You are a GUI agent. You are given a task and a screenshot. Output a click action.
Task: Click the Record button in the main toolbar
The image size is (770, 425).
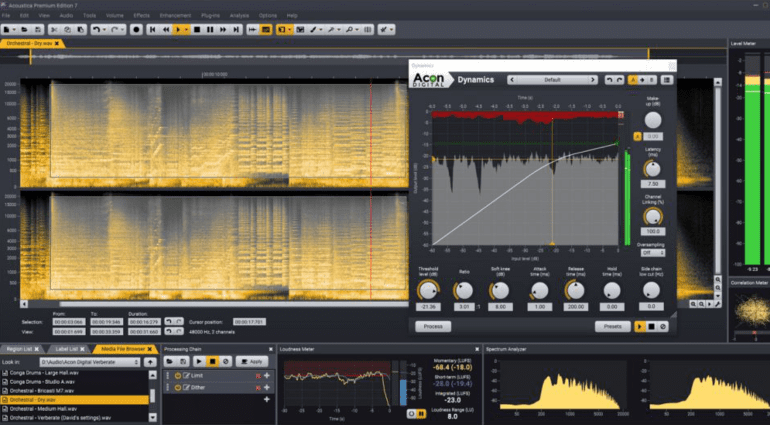[136, 29]
